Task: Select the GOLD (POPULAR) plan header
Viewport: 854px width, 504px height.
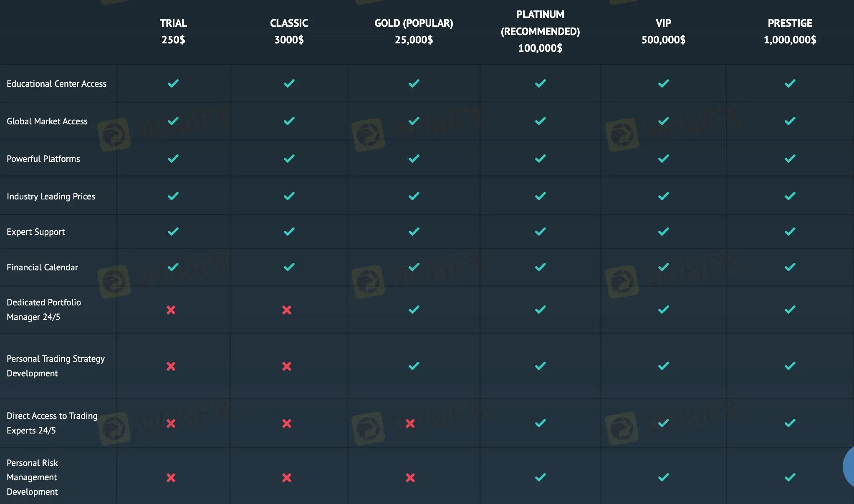Action: [x=414, y=31]
